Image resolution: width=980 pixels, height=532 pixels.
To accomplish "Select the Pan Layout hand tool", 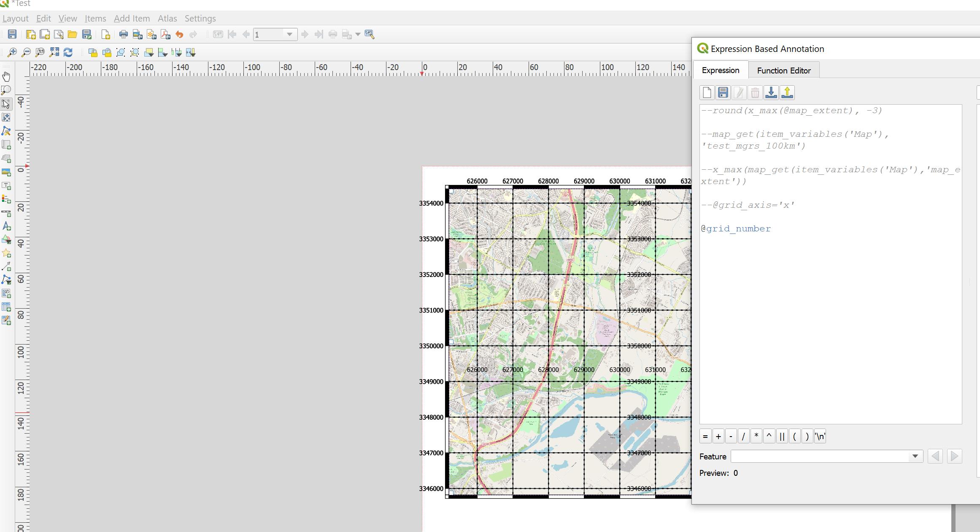I will 6,76.
